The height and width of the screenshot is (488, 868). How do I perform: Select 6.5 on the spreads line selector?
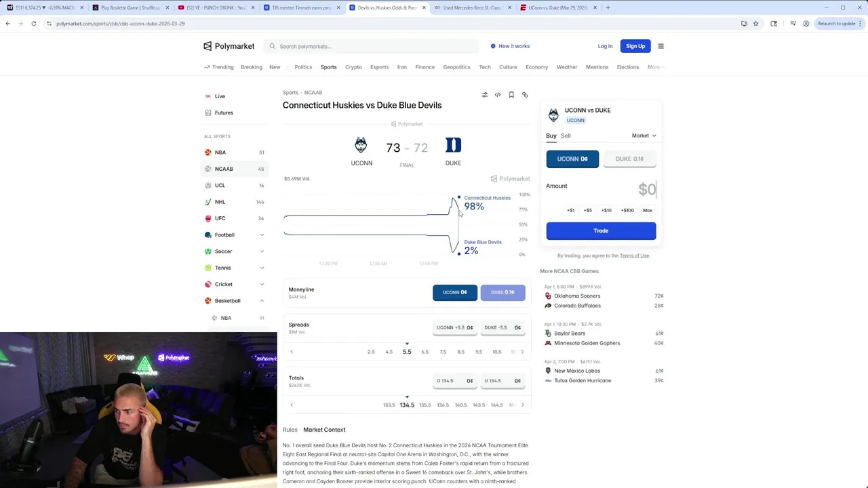click(425, 352)
